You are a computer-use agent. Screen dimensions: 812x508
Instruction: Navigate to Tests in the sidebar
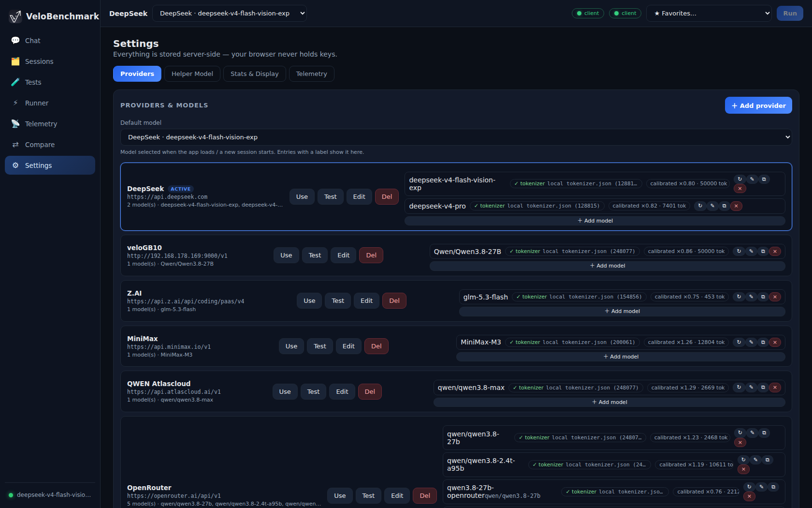50,82
